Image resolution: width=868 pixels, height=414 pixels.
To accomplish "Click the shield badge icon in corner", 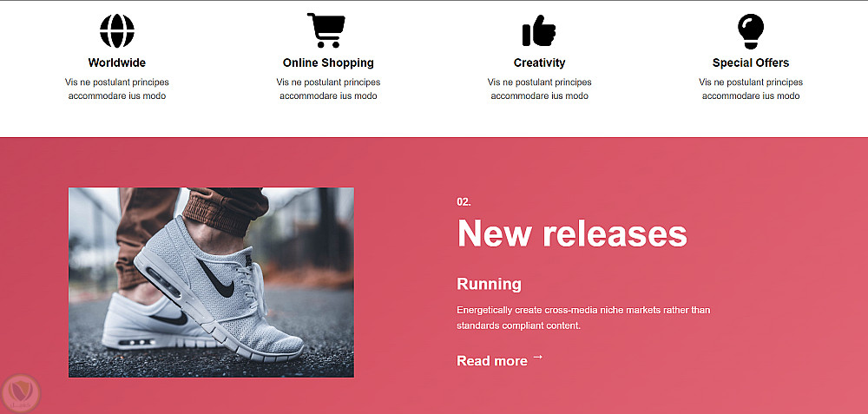I will click(x=21, y=393).
